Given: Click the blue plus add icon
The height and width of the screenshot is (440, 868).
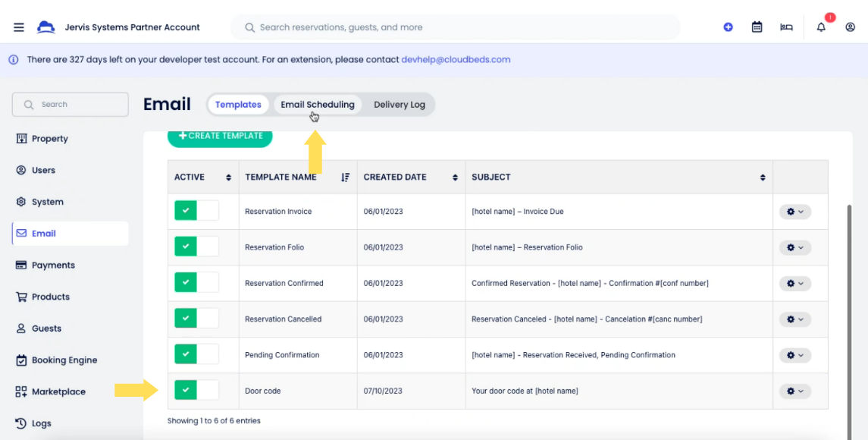Looking at the screenshot, I should (728, 27).
